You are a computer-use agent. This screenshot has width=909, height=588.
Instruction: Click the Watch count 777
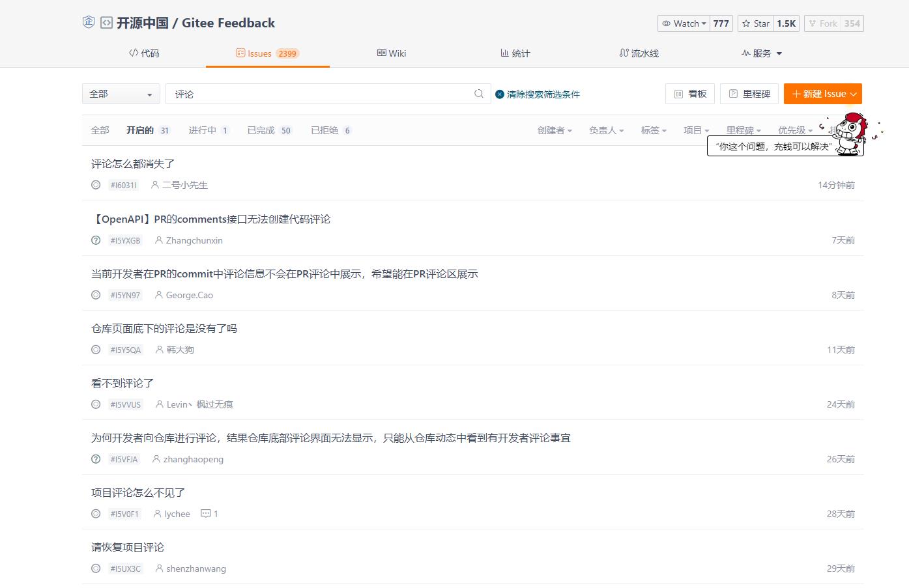(721, 23)
